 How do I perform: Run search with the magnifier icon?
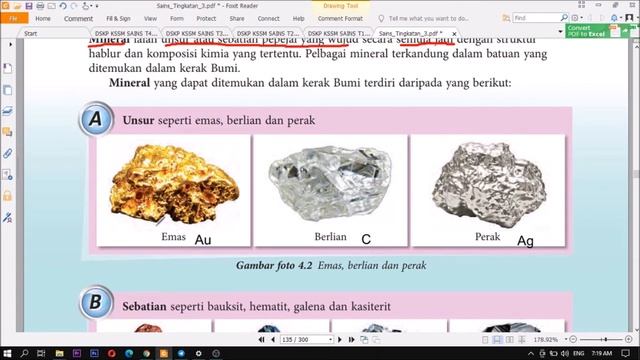click(x=564, y=18)
